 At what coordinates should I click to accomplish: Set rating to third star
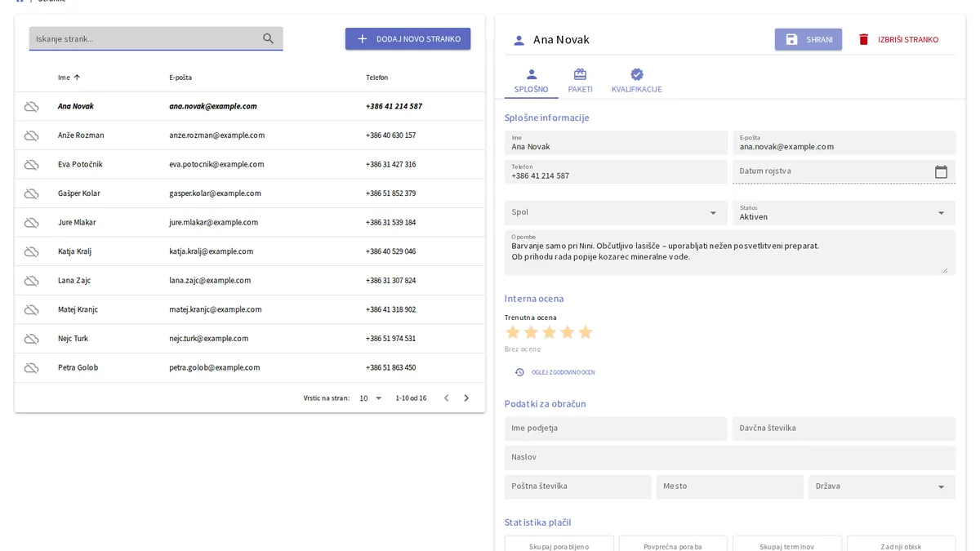point(549,332)
